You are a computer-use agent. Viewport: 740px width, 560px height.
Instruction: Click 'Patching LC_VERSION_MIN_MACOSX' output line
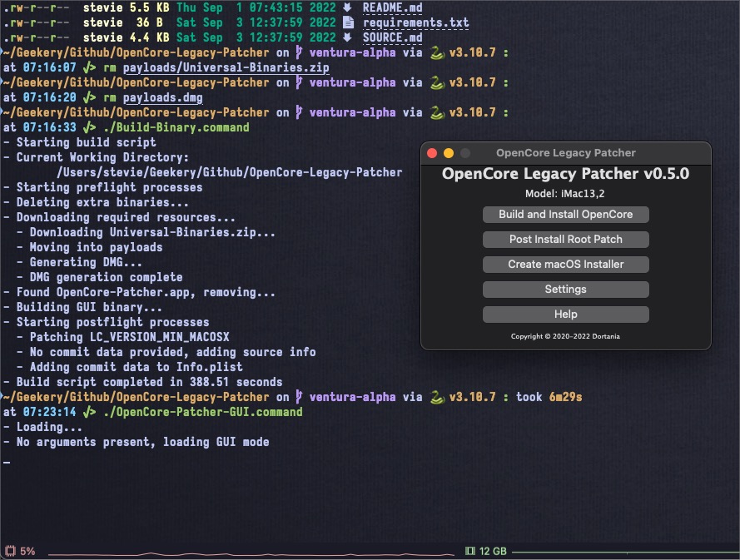[x=130, y=337]
